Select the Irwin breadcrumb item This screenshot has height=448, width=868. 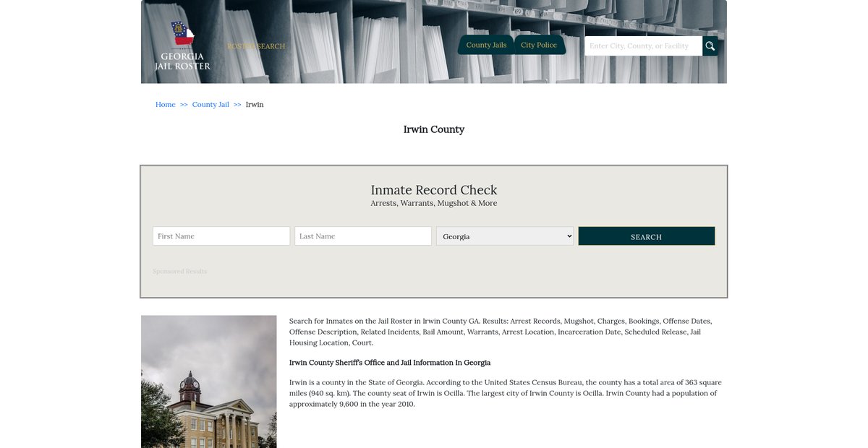coord(255,105)
